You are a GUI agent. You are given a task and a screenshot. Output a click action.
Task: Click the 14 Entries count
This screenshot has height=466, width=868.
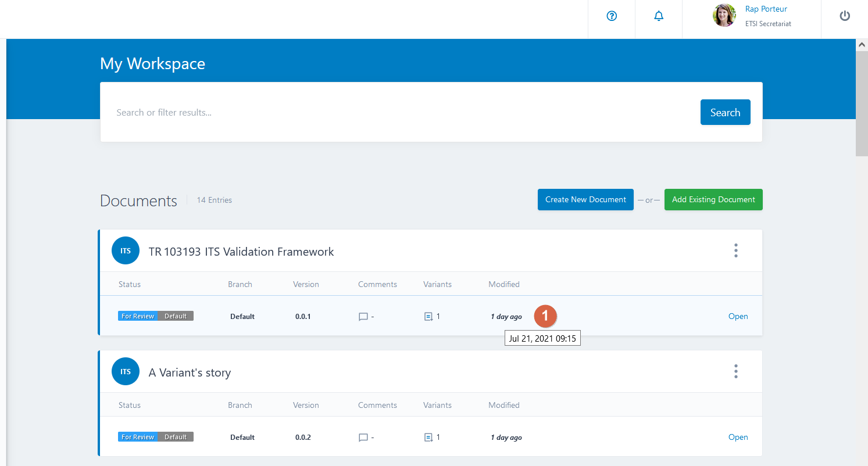pyautogui.click(x=214, y=200)
